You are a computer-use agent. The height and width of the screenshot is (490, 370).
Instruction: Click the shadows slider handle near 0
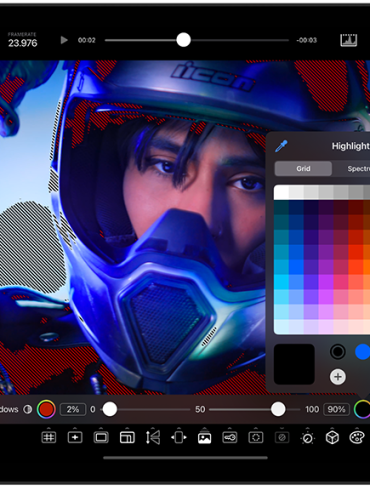(x=110, y=409)
